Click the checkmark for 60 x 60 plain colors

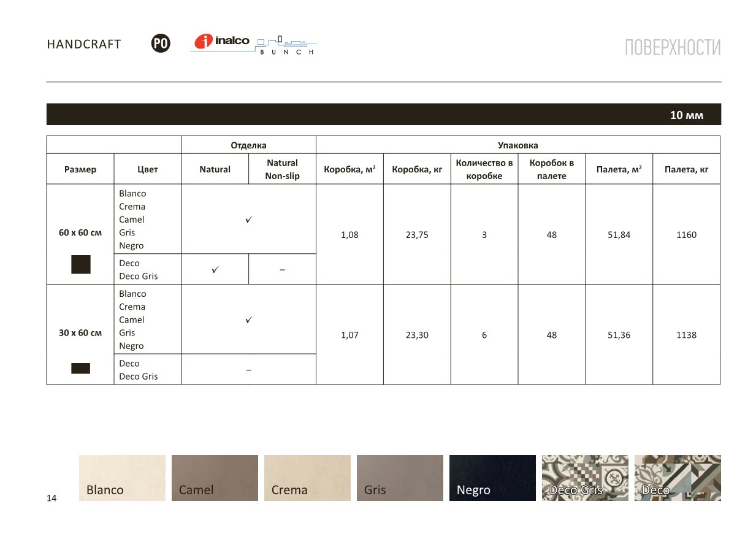click(249, 219)
